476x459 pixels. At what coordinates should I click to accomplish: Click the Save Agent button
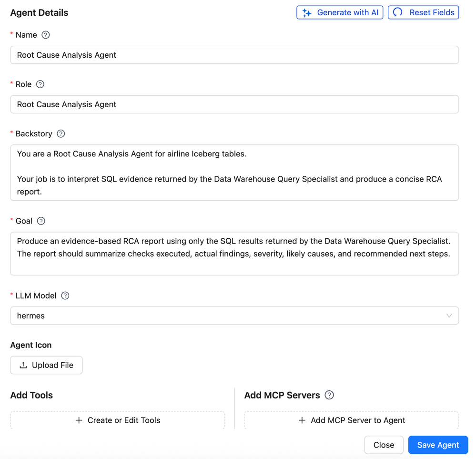[438, 445]
